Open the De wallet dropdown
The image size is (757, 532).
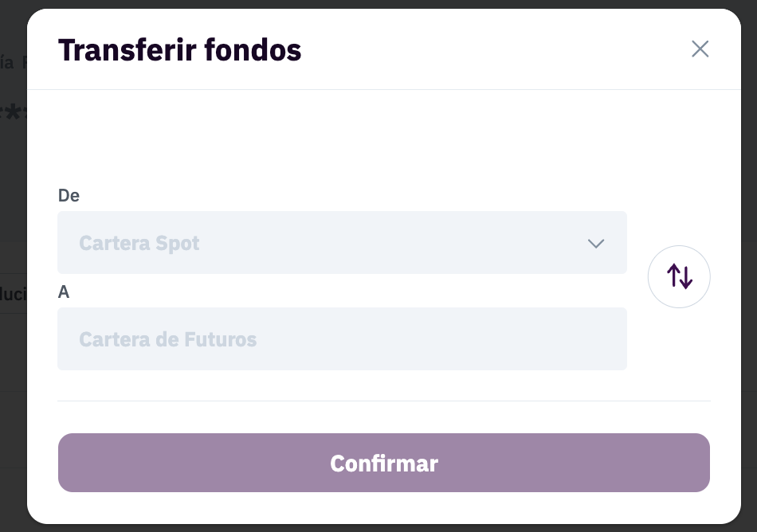point(342,243)
